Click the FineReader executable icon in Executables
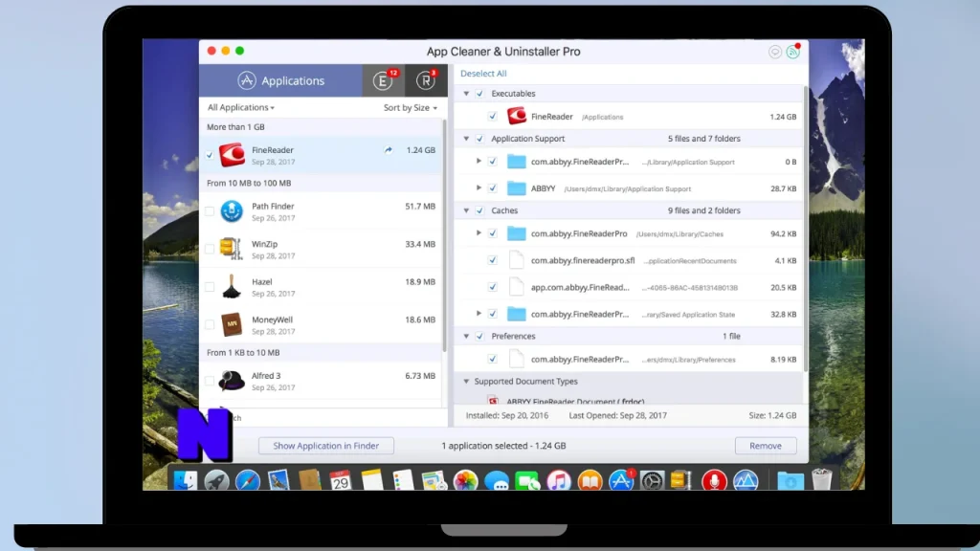Viewport: 980px width, 551px height. tap(516, 116)
